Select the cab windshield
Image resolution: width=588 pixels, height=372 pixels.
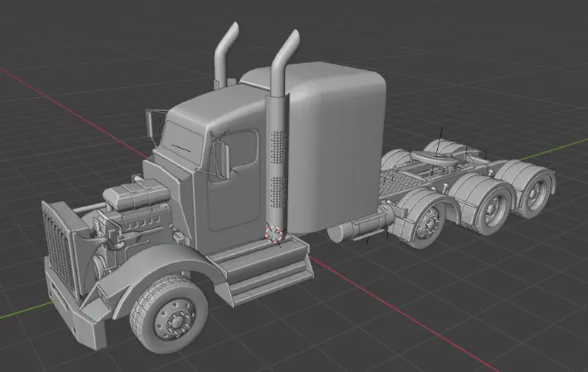pyautogui.click(x=182, y=142)
